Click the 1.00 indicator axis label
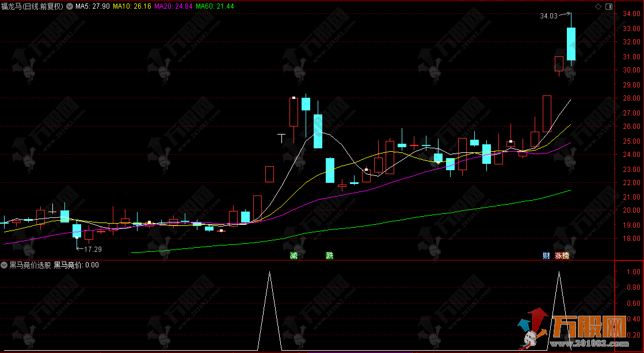 pyautogui.click(x=634, y=272)
